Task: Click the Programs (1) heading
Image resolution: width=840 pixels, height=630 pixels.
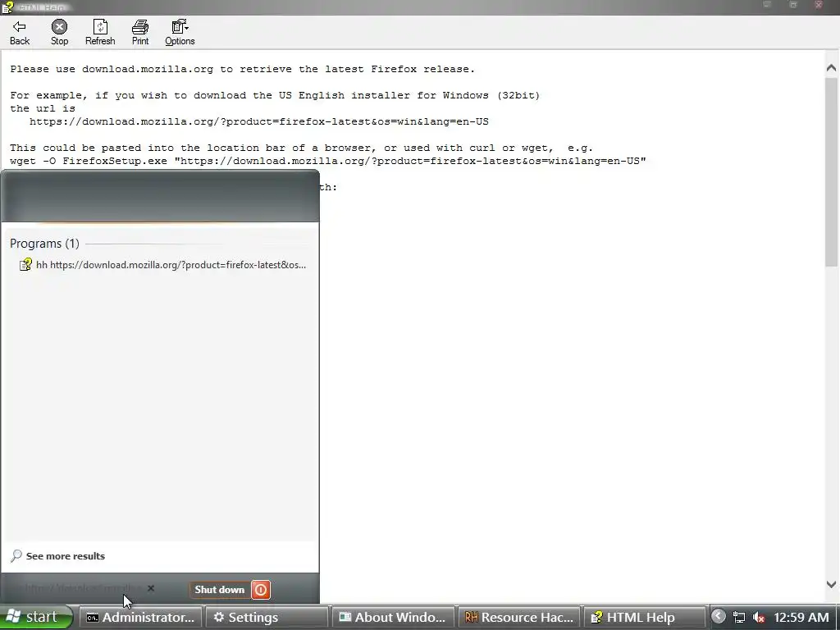Action: pyautogui.click(x=44, y=244)
